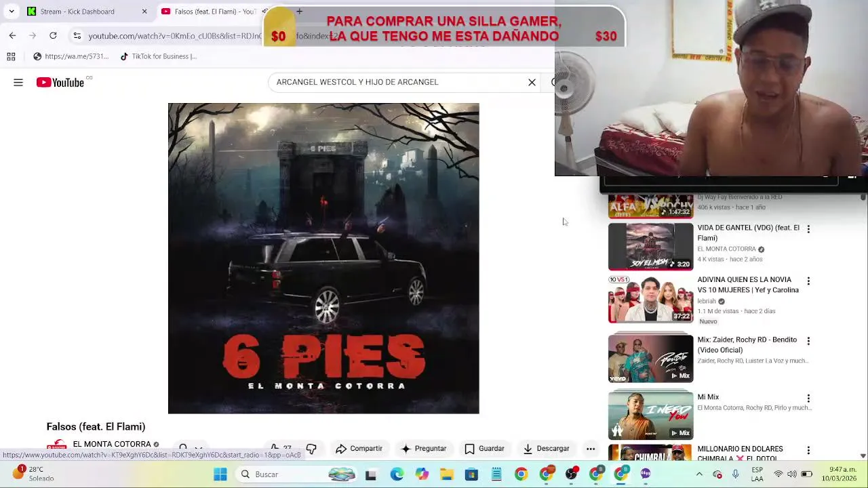The image size is (868, 488).
Task: Open File Explorer from the taskbar
Action: coord(446,474)
